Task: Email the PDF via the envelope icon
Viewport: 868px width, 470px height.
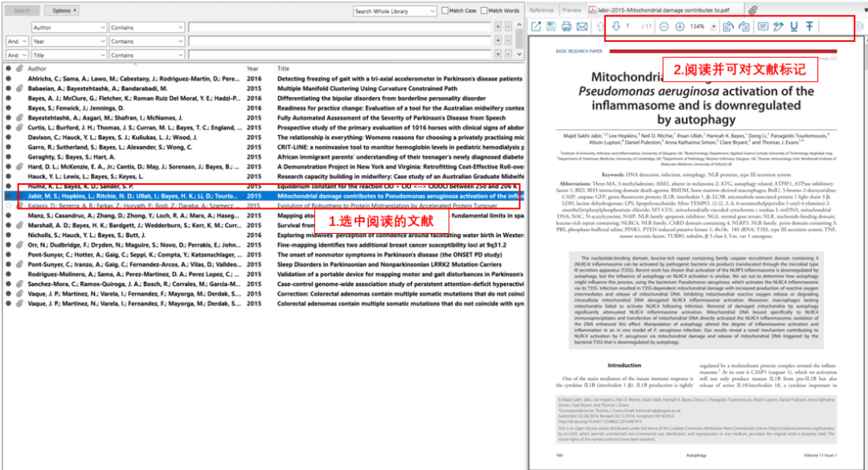Action: click(x=582, y=27)
